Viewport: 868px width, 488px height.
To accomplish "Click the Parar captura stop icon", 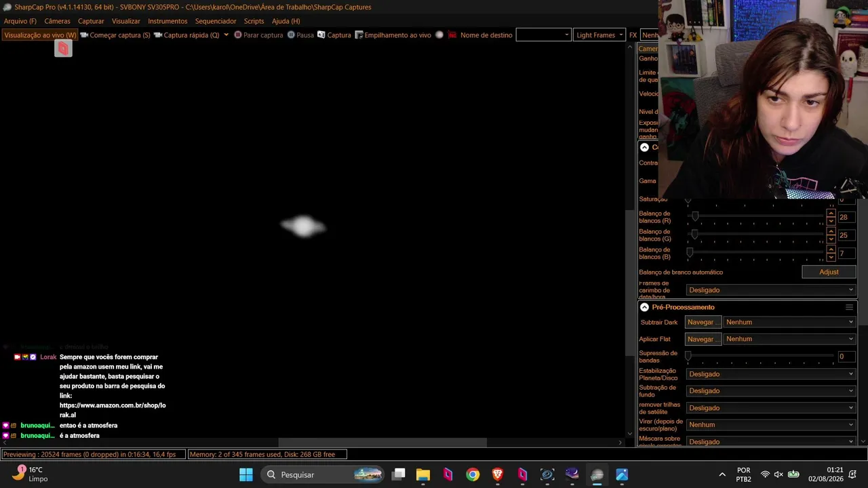I will (x=238, y=35).
